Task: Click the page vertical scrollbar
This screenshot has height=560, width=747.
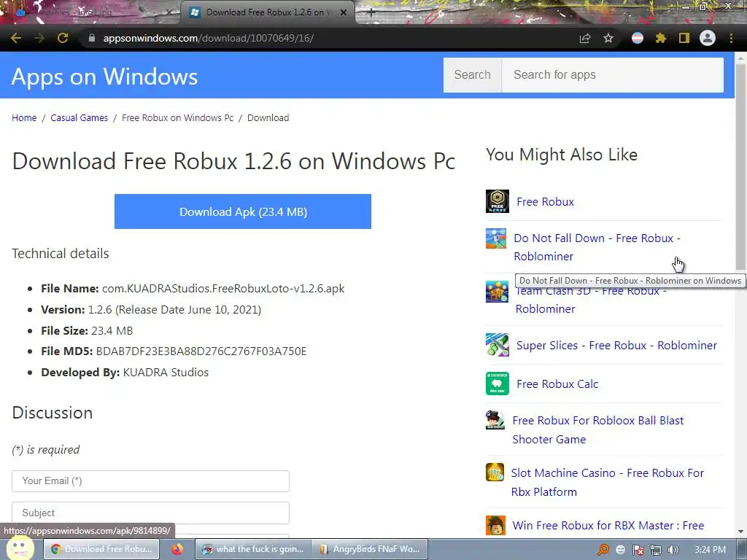Action: click(741, 167)
